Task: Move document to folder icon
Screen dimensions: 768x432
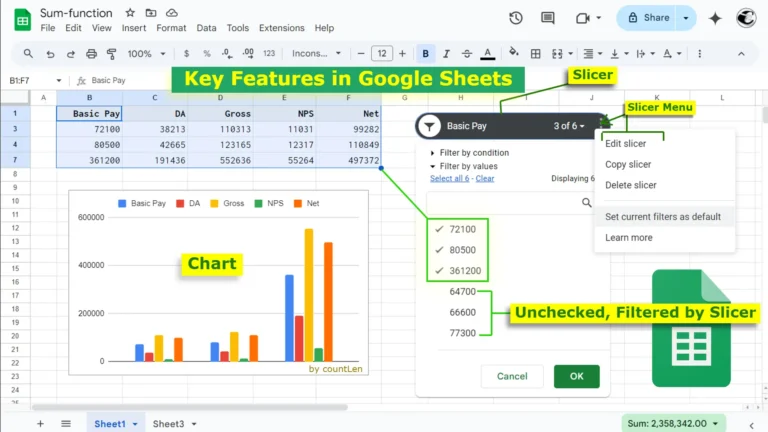Action: pos(151,13)
